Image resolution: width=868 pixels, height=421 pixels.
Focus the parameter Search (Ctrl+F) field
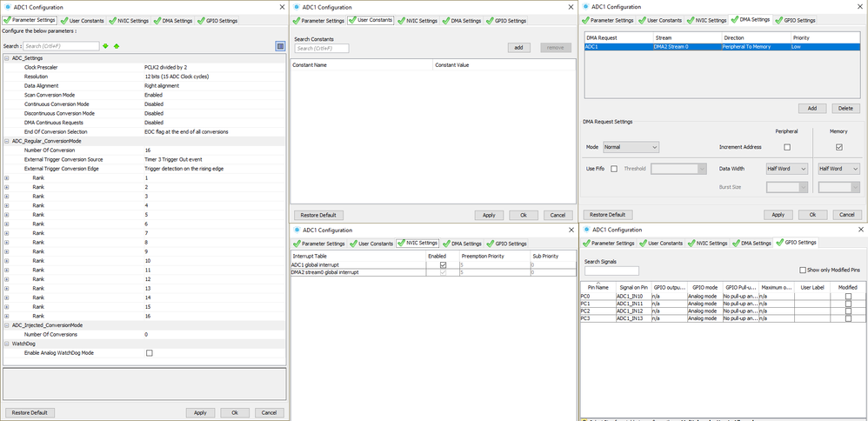61,46
